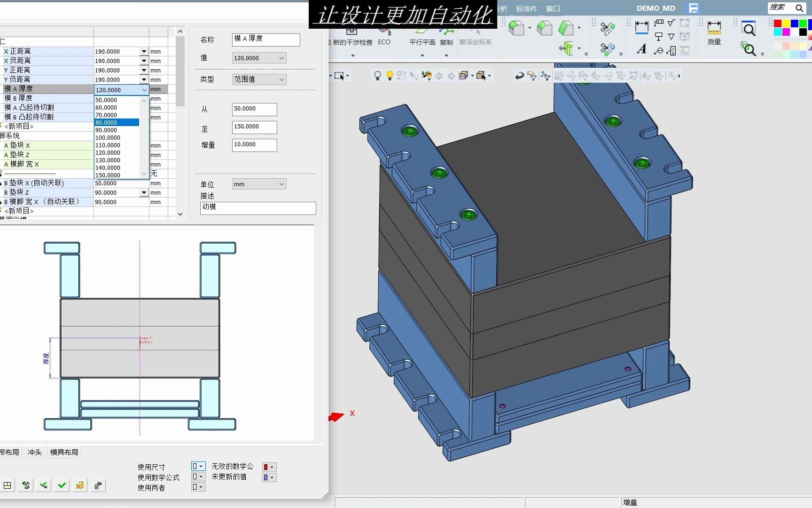Click the save disk icon beside DEMO_MD

pos(693,8)
